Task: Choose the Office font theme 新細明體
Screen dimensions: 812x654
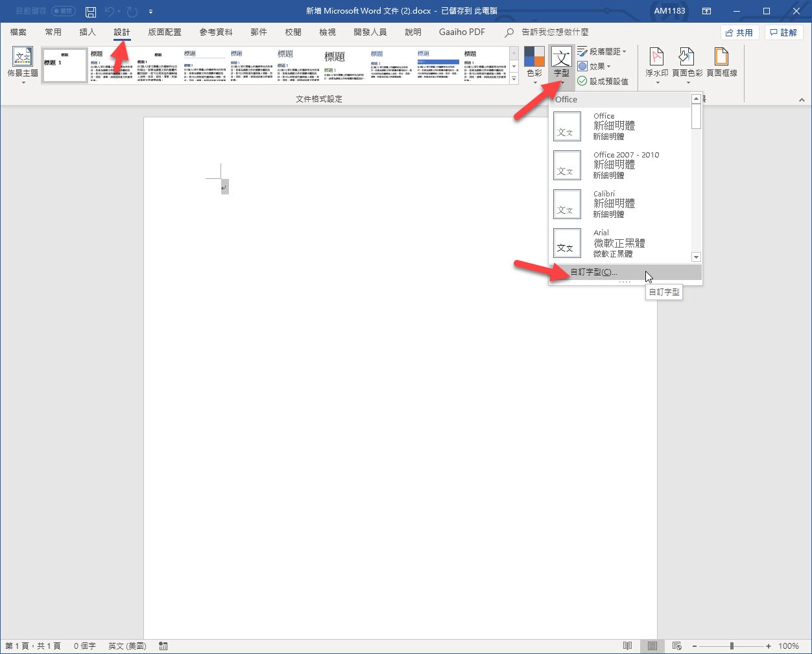Action: coord(621,126)
